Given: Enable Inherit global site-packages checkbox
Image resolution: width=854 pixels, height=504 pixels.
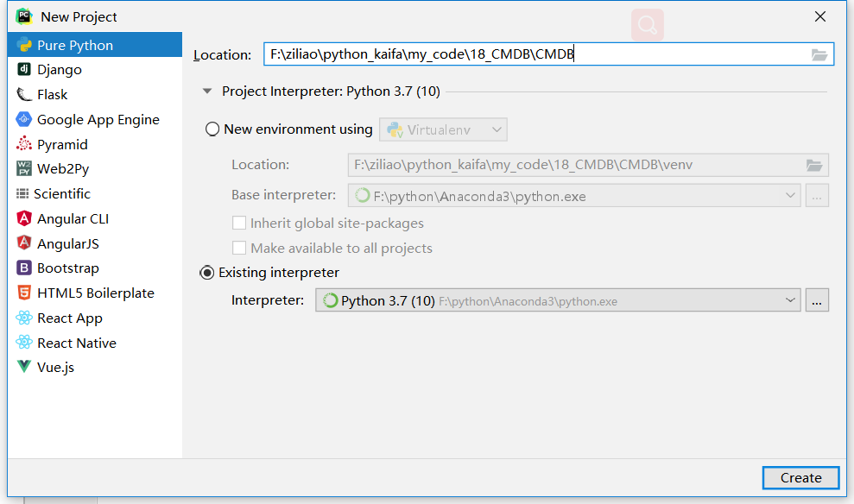Looking at the screenshot, I should coord(239,224).
